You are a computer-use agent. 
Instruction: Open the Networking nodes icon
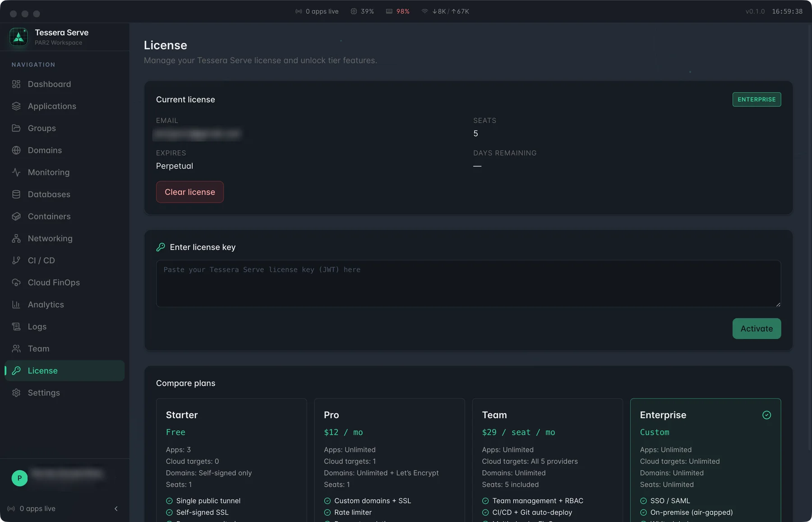(16, 238)
